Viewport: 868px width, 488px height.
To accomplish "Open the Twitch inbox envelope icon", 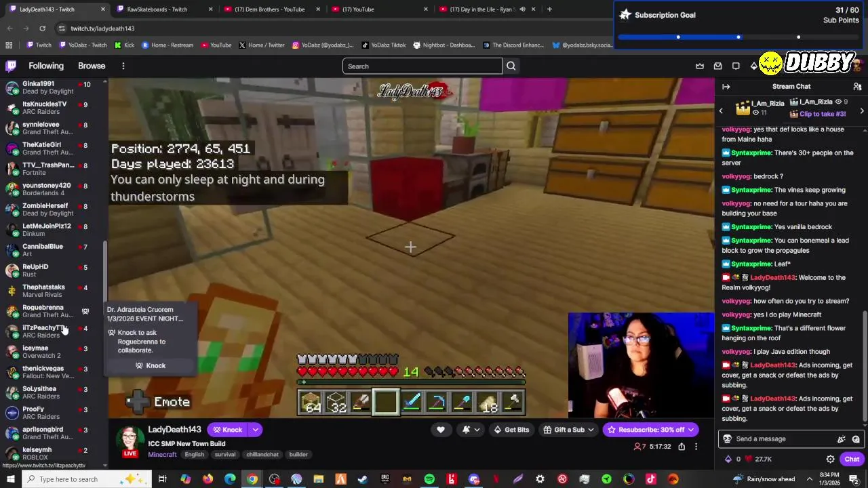I will [717, 66].
